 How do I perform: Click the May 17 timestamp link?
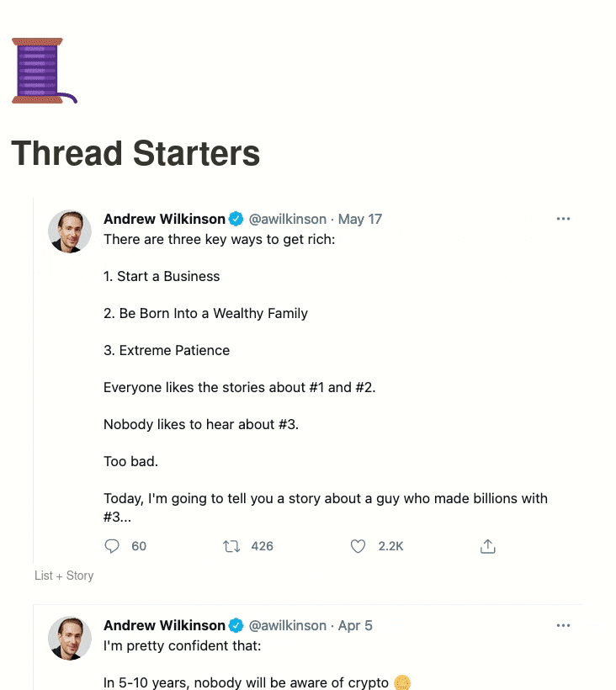360,218
